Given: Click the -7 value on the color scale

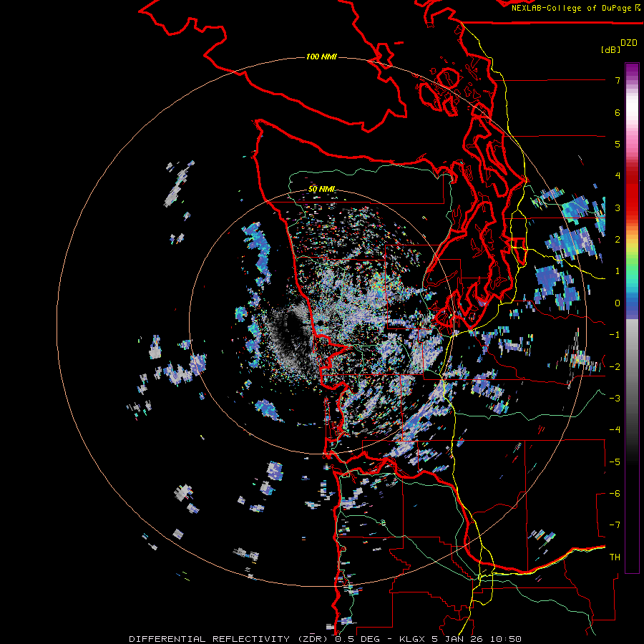Looking at the screenshot, I should click(615, 525).
